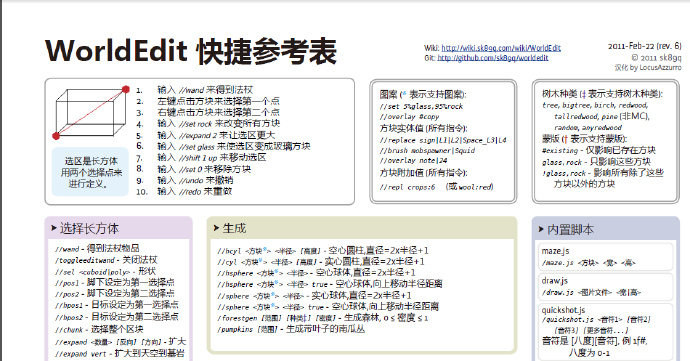Click the line "//pos1 - 脚下设定为第一选择点"

click(x=114, y=282)
